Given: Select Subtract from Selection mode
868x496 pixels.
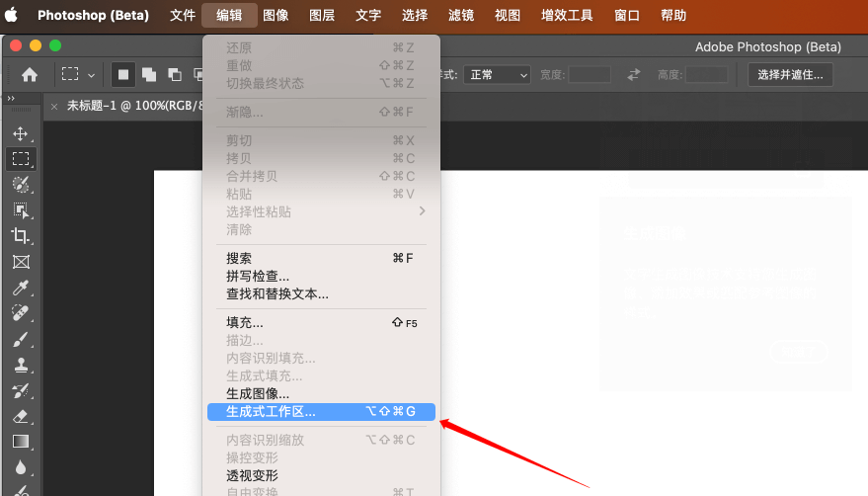Looking at the screenshot, I should (175, 74).
